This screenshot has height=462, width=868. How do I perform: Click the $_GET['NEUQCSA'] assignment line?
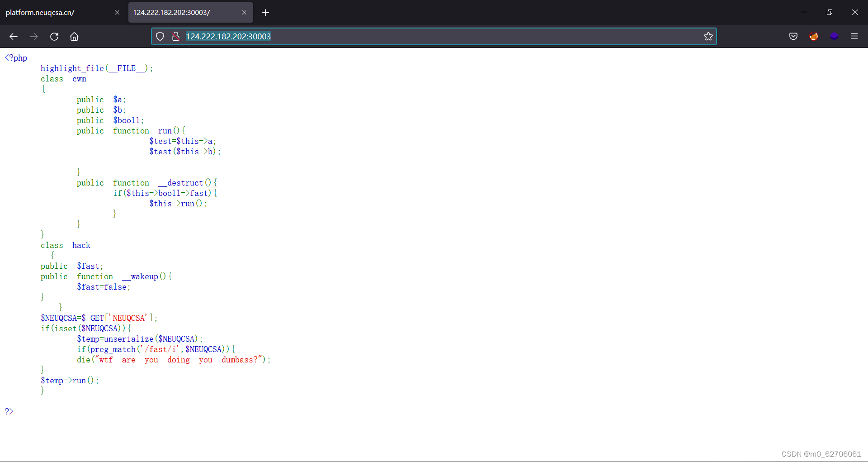tap(99, 318)
